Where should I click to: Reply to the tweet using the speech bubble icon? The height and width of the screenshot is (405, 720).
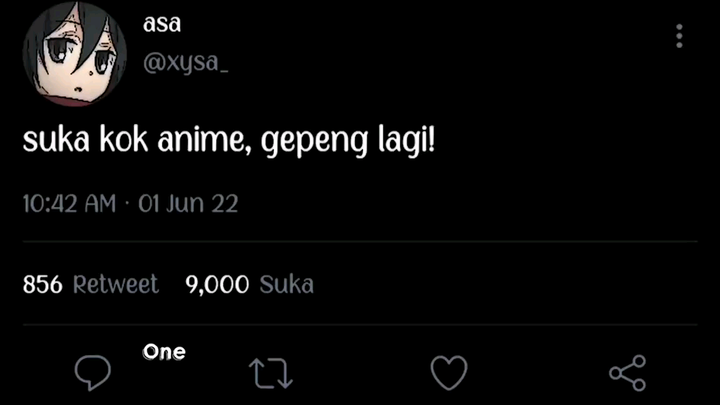[93, 374]
